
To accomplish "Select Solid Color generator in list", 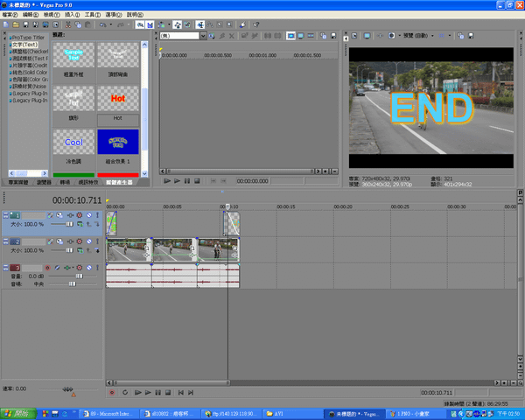I will click(x=30, y=73).
